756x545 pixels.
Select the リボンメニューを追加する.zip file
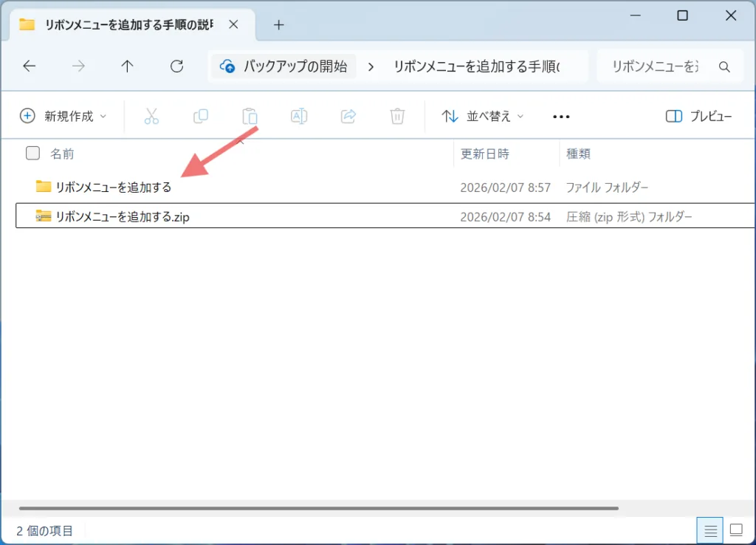click(x=123, y=216)
